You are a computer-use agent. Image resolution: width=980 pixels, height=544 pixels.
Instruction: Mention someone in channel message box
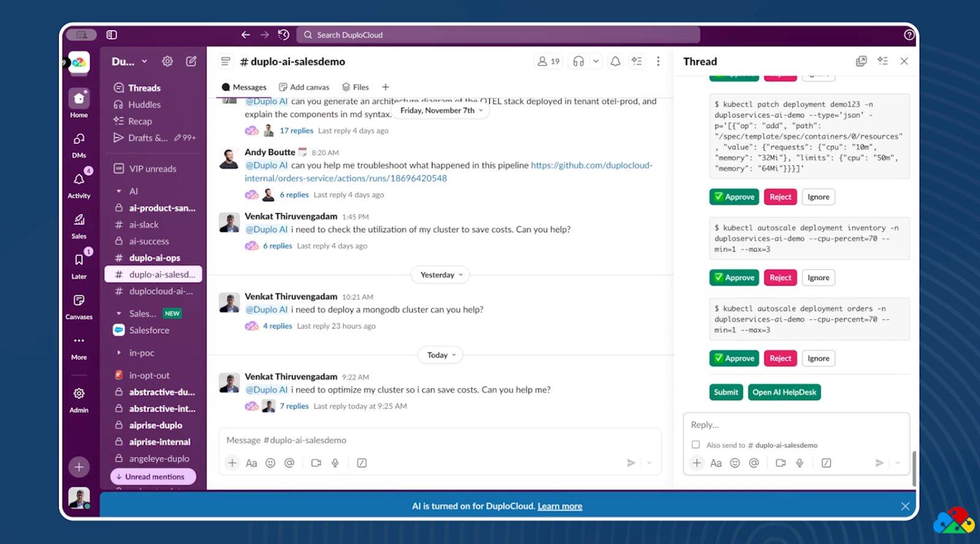click(x=290, y=463)
